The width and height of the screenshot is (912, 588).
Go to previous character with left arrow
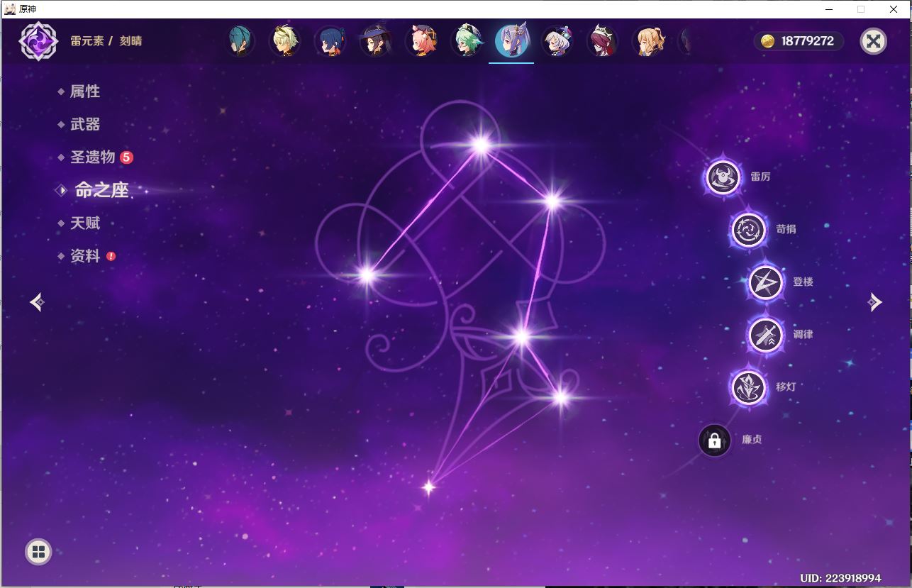[x=37, y=301]
